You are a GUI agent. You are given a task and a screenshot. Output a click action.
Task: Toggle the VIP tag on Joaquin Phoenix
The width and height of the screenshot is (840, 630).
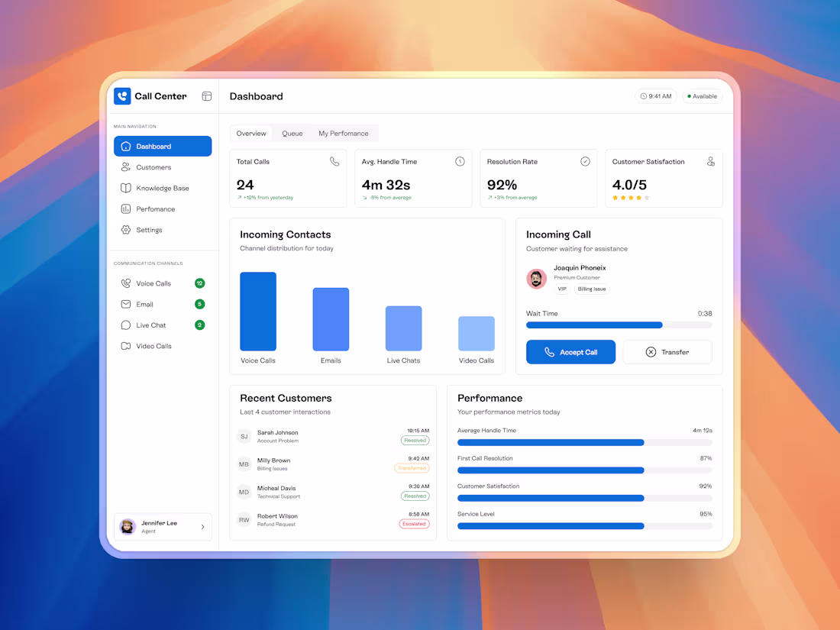tap(562, 289)
